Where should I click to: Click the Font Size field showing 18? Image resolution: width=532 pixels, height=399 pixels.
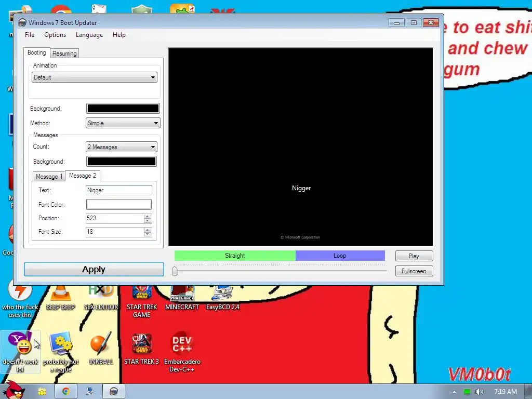click(x=115, y=232)
